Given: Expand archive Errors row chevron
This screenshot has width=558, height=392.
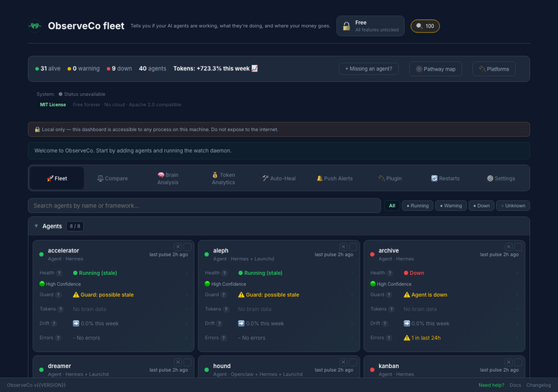Looking at the screenshot, I should (517, 338).
